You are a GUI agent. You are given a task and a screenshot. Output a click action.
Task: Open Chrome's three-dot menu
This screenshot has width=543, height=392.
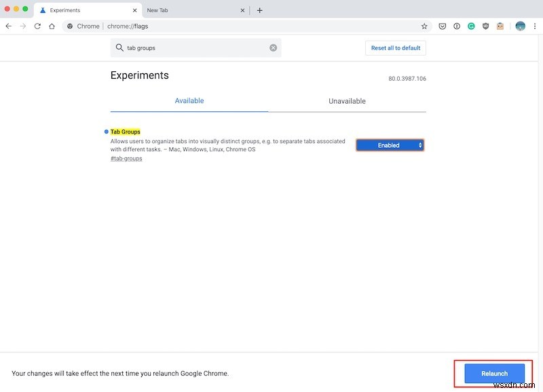click(x=535, y=26)
